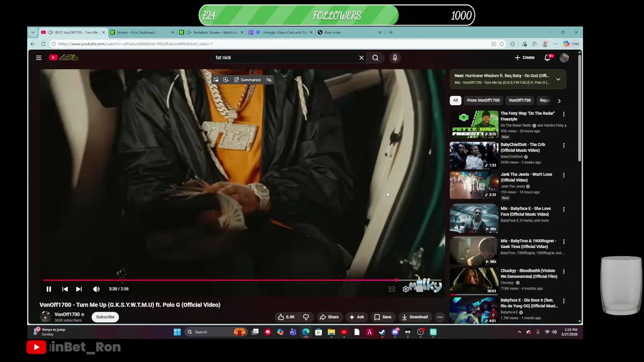Pause the playing video
This screenshot has height=362, width=644.
point(49,289)
